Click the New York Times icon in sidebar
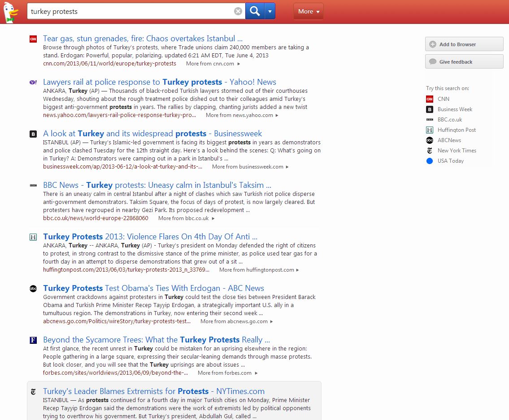This screenshot has height=420, width=509. point(430,151)
